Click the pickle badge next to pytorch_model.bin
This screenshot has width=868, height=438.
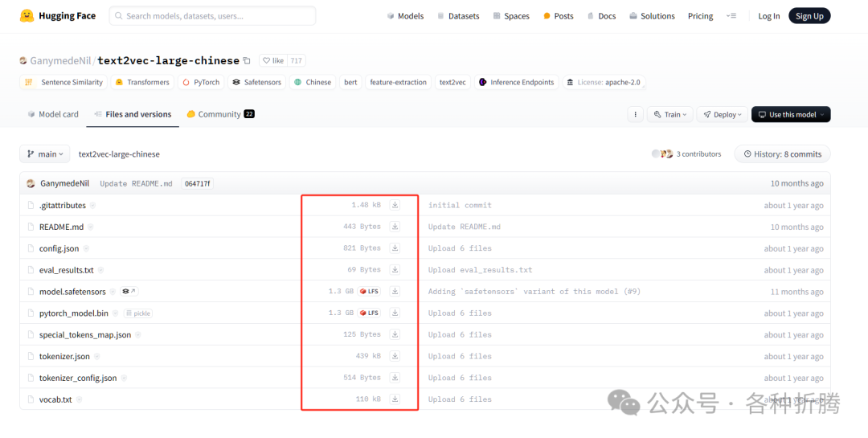point(138,313)
